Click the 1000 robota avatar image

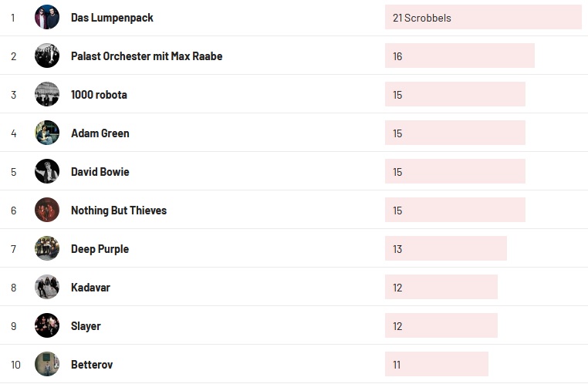47,94
